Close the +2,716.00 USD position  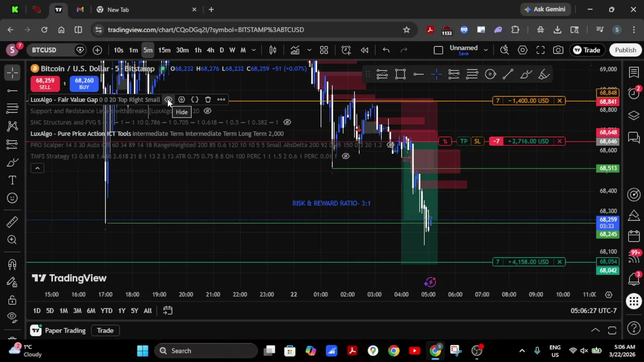coord(559,141)
